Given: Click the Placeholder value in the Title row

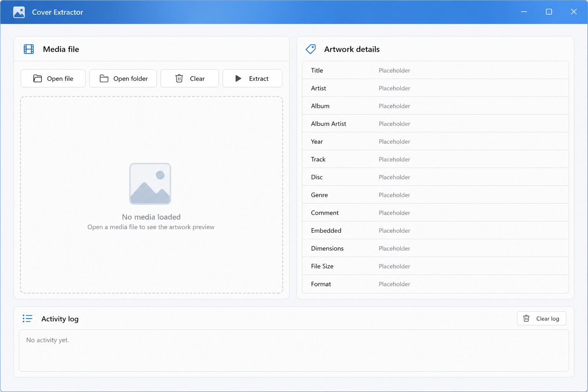Looking at the screenshot, I should coord(394,70).
